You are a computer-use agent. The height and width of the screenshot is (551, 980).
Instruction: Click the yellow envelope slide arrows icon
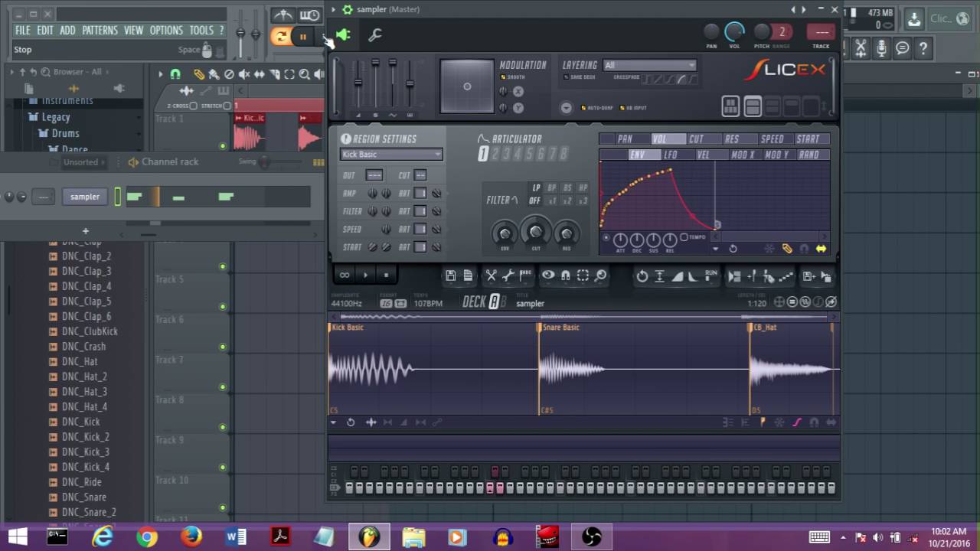tap(821, 249)
